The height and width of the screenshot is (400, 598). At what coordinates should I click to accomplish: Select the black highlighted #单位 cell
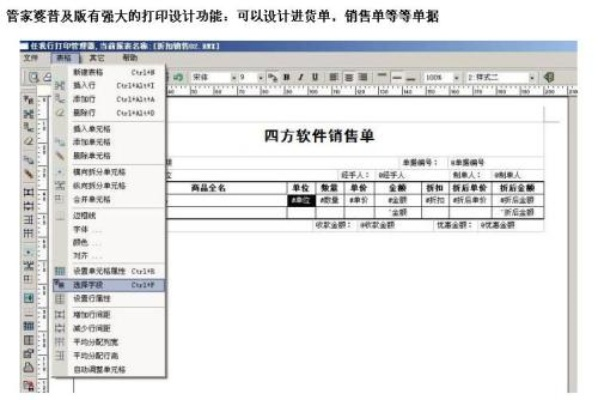(301, 200)
